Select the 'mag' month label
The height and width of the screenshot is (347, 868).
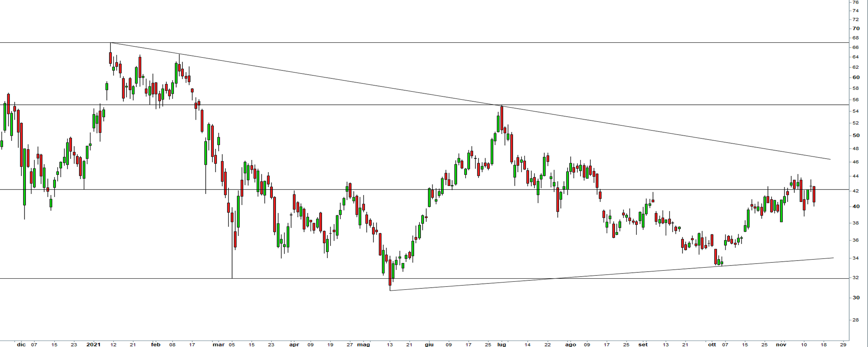[x=364, y=345]
